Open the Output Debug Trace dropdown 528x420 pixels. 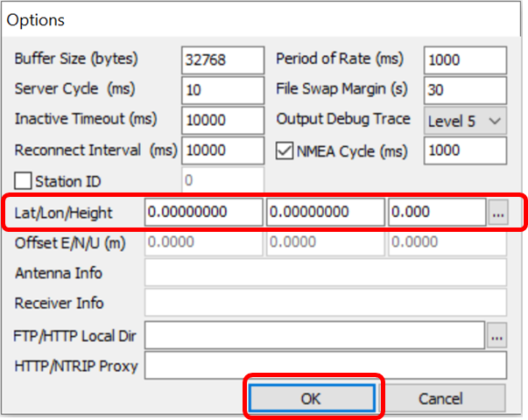click(x=465, y=121)
